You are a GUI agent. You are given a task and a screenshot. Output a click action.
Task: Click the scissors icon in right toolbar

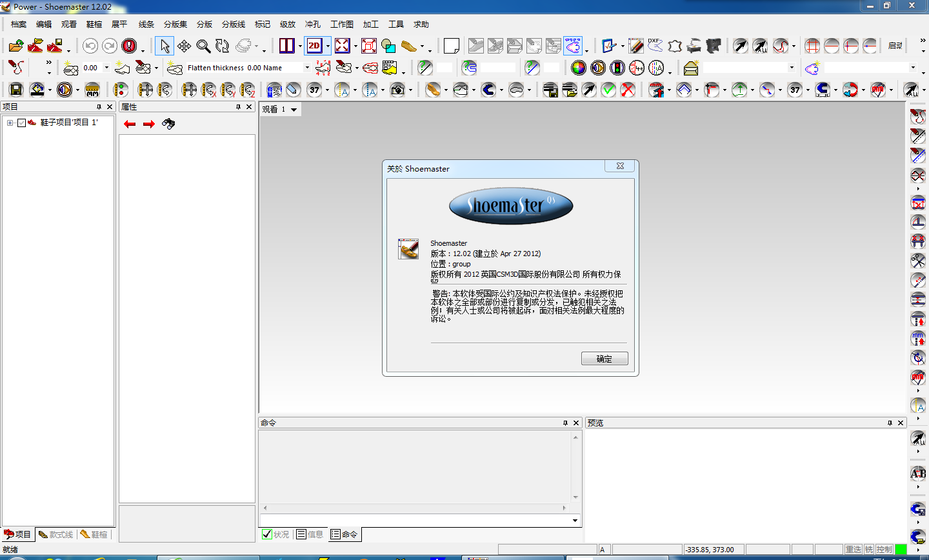pyautogui.click(x=918, y=261)
